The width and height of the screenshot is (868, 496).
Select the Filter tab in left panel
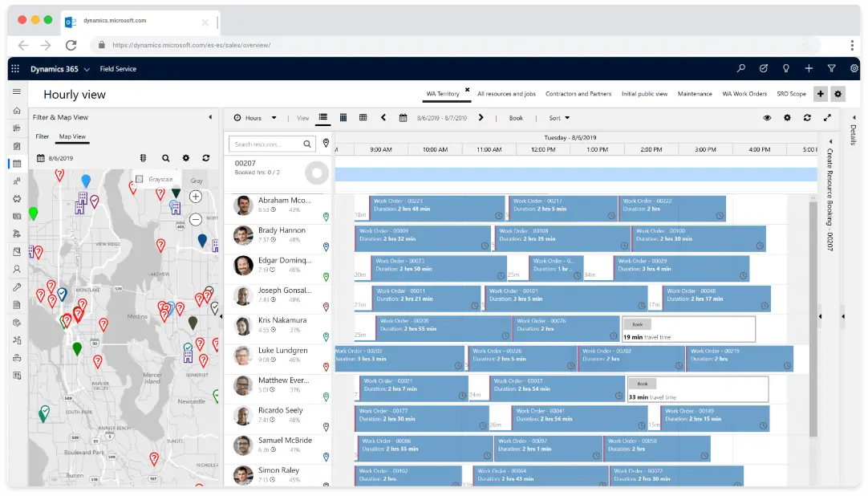click(x=42, y=136)
